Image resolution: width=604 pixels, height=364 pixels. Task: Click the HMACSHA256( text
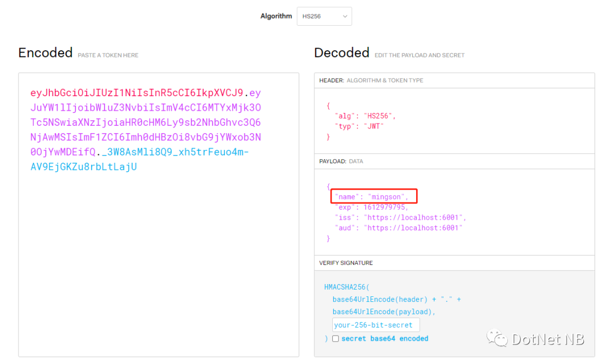pyautogui.click(x=347, y=287)
